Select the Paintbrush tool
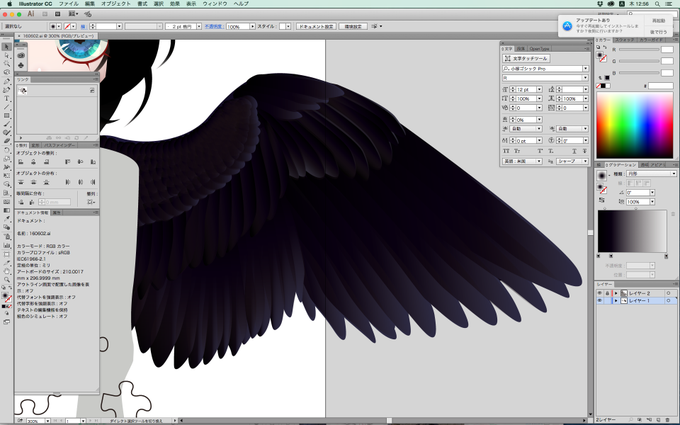 tap(7, 124)
